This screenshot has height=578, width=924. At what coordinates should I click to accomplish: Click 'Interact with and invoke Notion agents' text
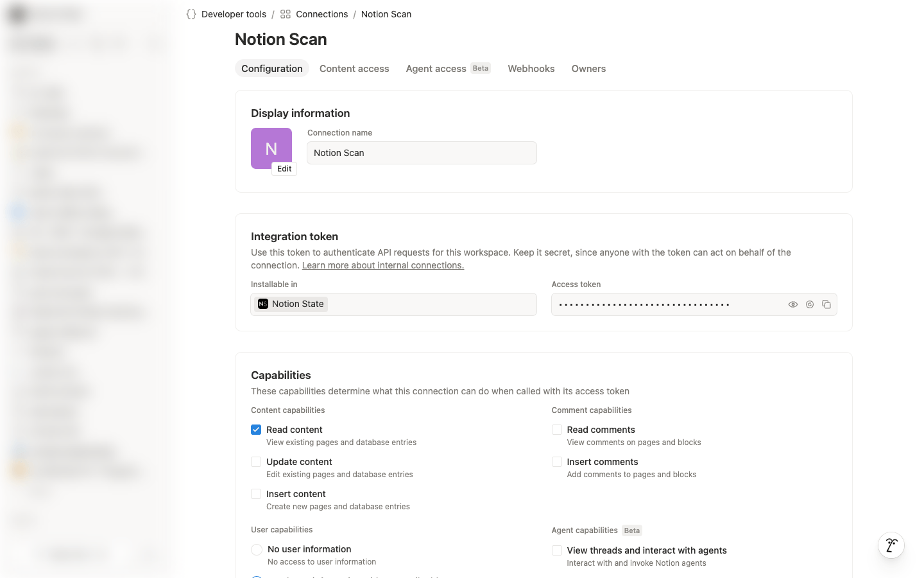click(637, 563)
